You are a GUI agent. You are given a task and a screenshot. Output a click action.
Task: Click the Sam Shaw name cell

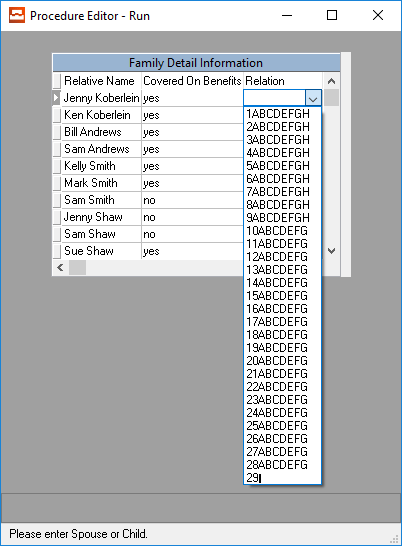coord(101,234)
